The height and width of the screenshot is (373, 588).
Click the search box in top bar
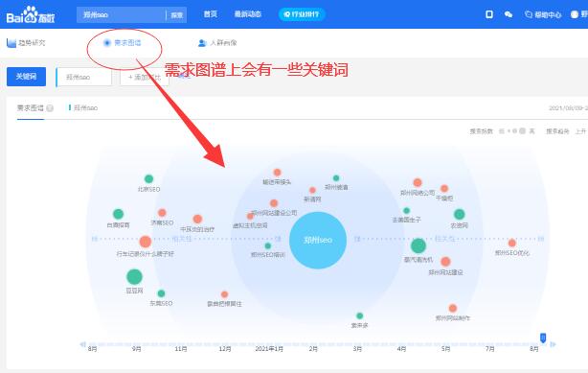click(x=121, y=15)
